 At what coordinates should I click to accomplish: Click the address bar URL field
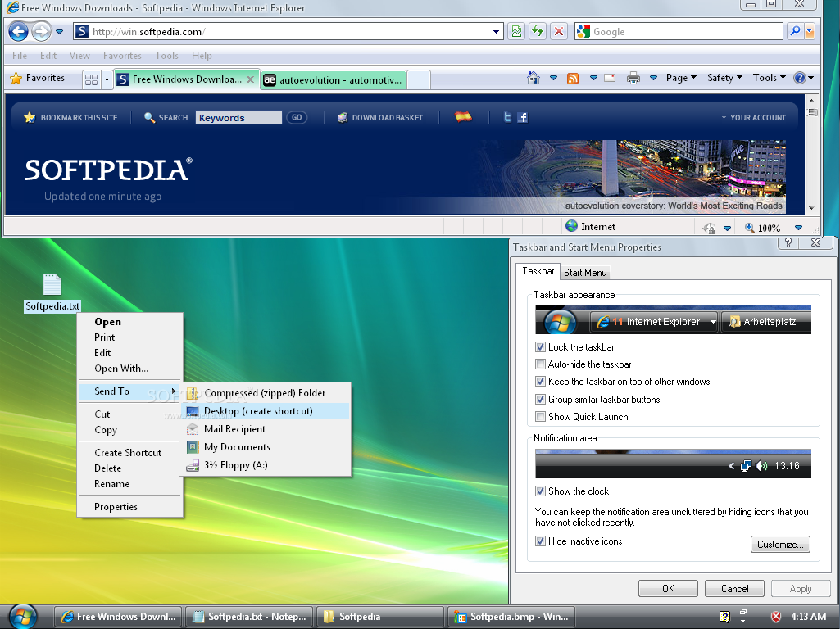[x=289, y=32]
